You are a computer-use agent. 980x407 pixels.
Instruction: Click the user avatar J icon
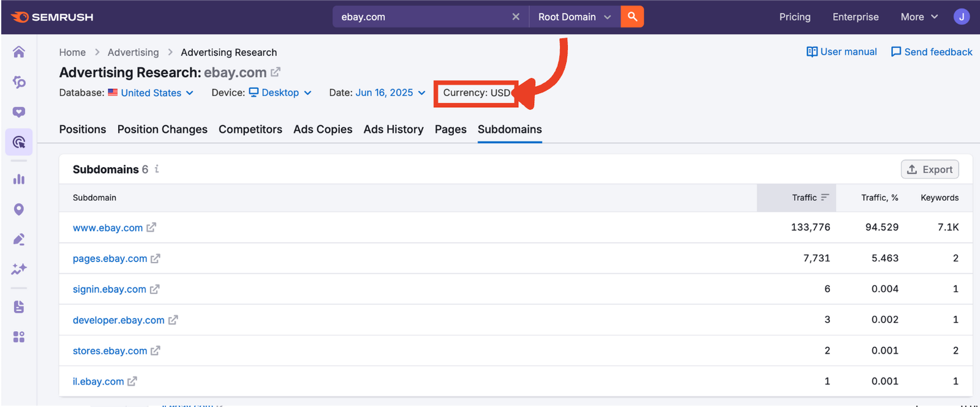click(x=961, y=17)
